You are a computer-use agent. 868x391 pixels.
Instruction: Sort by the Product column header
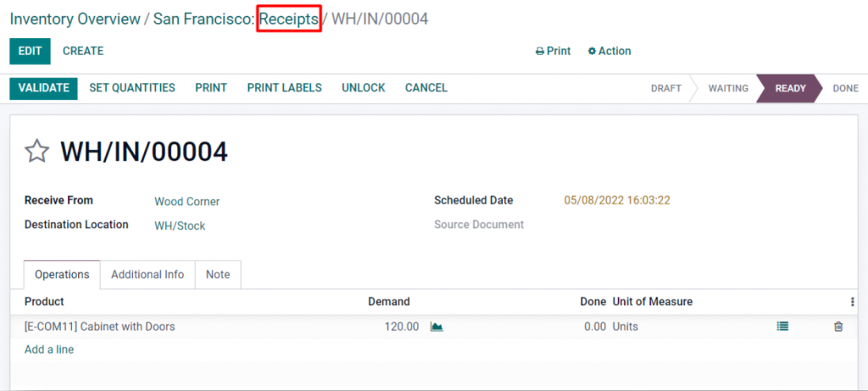[44, 302]
